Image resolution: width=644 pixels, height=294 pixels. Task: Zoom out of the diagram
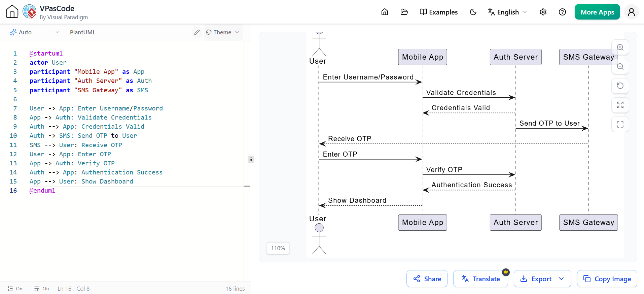coord(620,67)
